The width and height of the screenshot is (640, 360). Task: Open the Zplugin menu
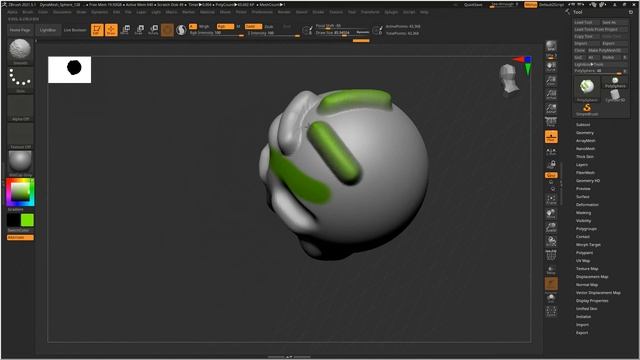(391, 12)
